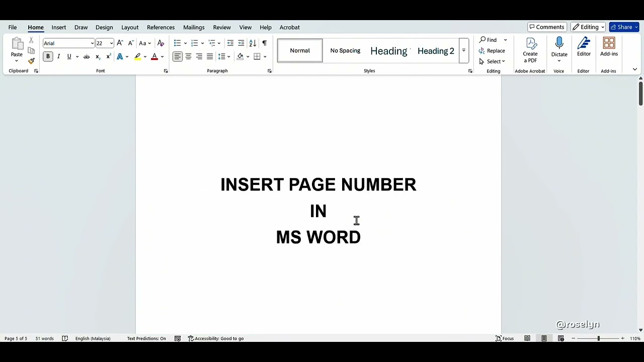Apply subscript formatting
The image size is (644, 362).
[x=98, y=57]
